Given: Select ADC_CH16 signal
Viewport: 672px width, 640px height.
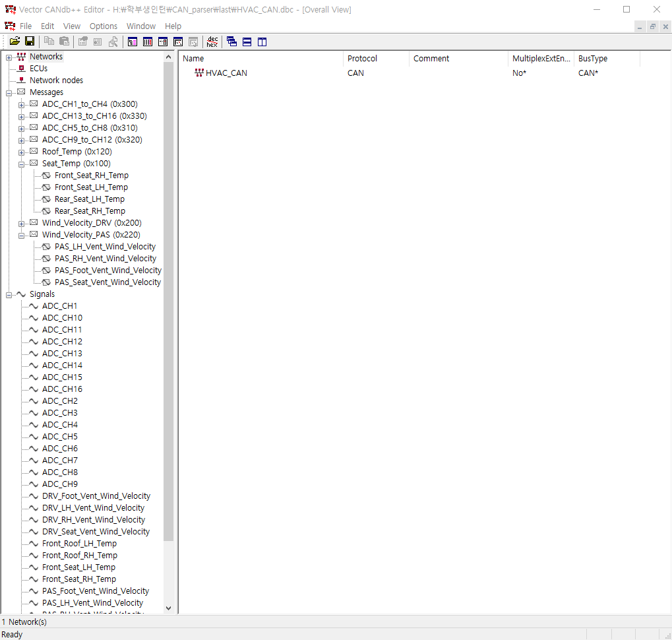Looking at the screenshot, I should click(62, 389).
